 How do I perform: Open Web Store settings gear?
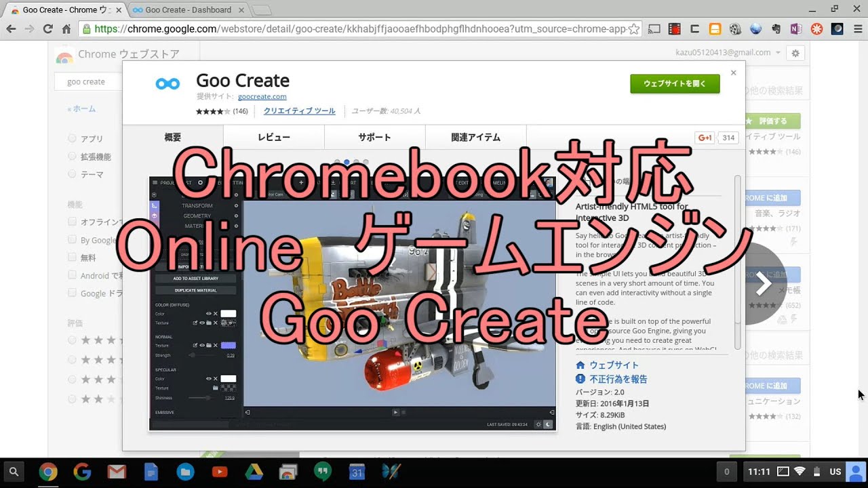pyautogui.click(x=795, y=53)
